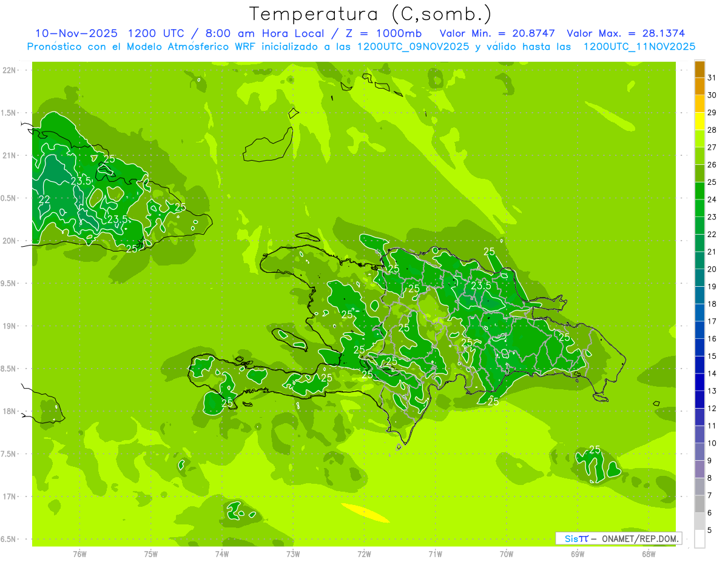This screenshot has height=562, width=728.
Task: Click the gray legend swatch between 6 and 7
Action: point(699,504)
